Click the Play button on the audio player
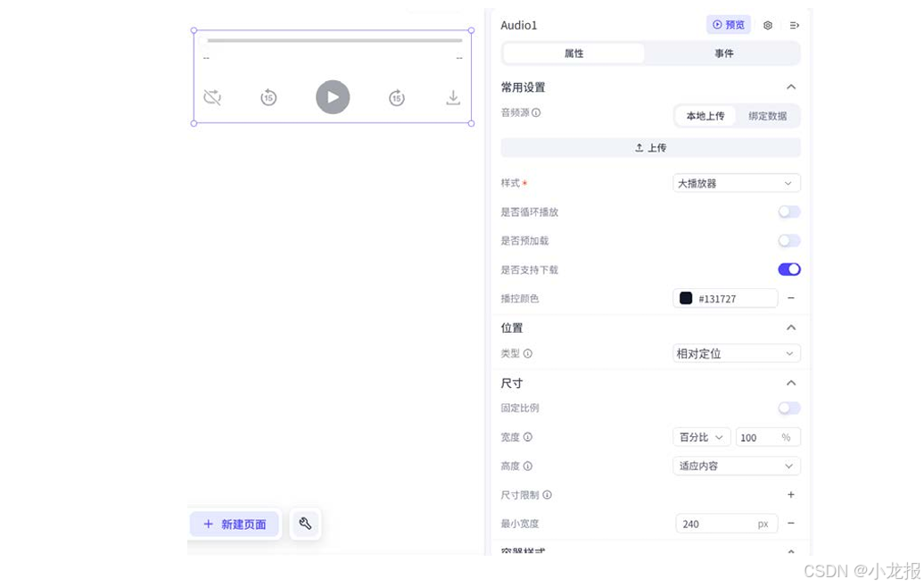This screenshot has width=924, height=587. (333, 97)
